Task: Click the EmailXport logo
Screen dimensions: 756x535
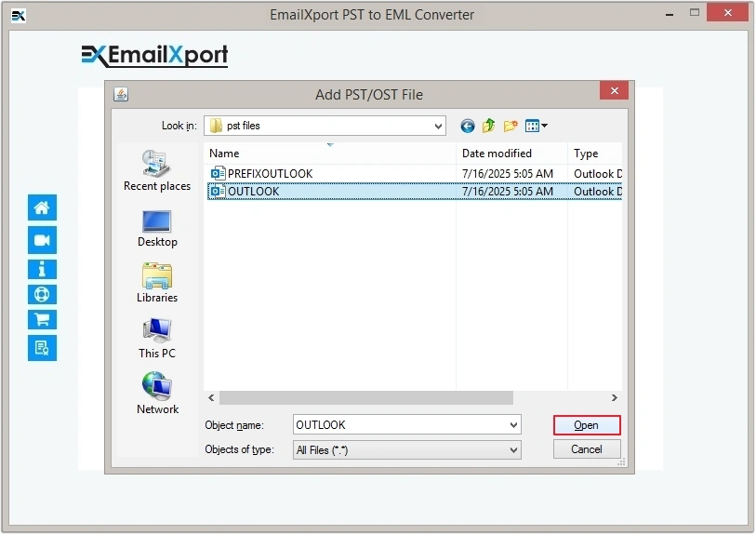Action: coord(154,56)
